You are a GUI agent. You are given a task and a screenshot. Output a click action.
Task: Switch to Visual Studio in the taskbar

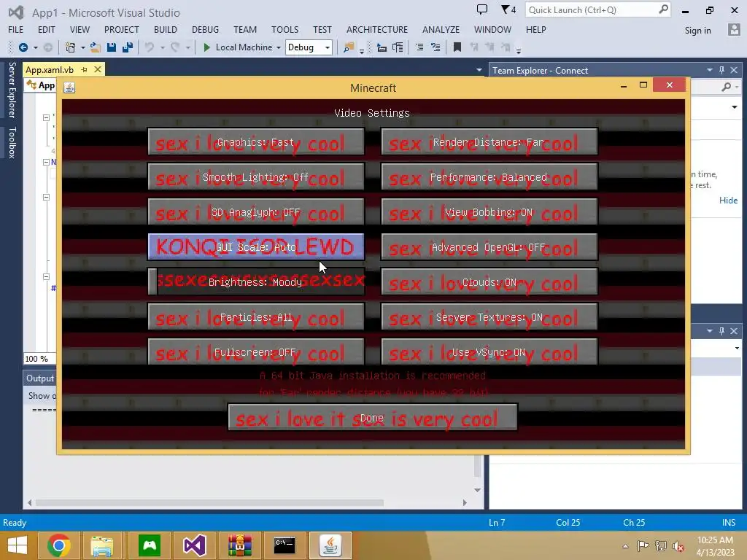194,545
